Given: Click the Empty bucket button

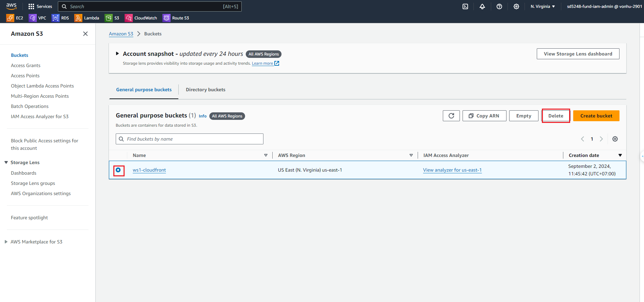Looking at the screenshot, I should [x=524, y=116].
